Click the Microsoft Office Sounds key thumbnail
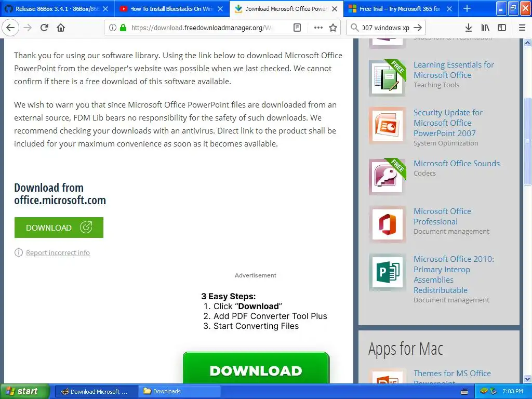 coord(387,177)
